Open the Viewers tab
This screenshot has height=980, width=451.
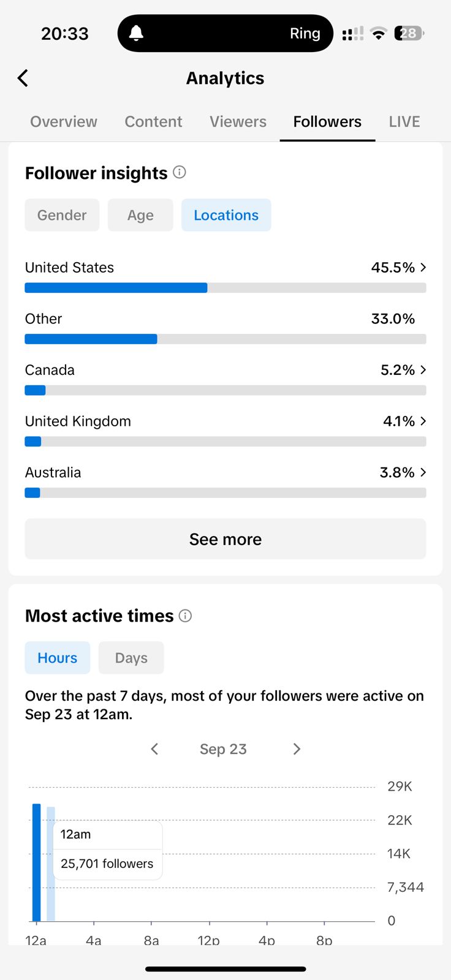(x=238, y=121)
